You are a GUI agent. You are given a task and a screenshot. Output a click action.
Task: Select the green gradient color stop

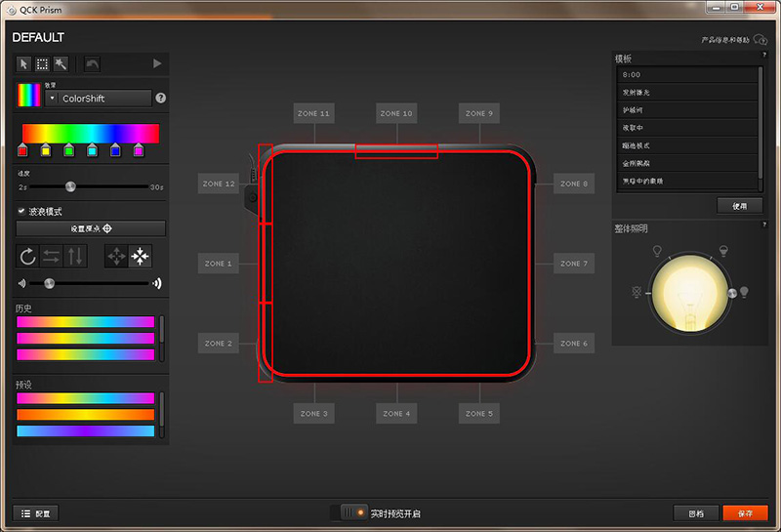tap(69, 149)
